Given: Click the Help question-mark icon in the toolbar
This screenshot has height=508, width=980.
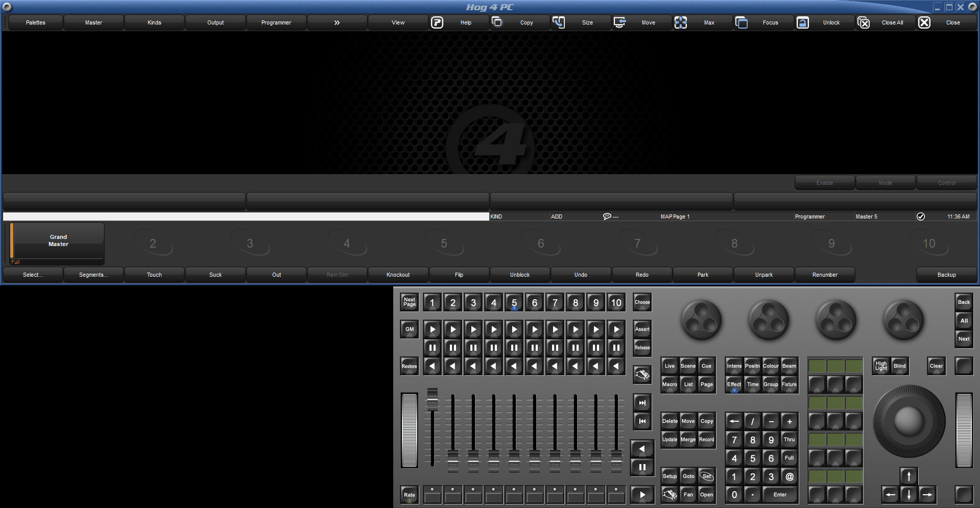Looking at the screenshot, I should pos(437,22).
